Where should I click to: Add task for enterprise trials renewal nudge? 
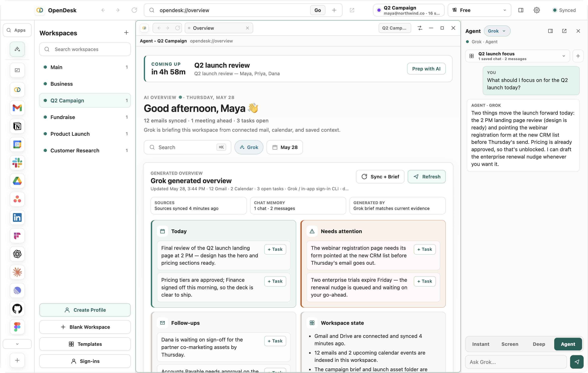click(424, 281)
